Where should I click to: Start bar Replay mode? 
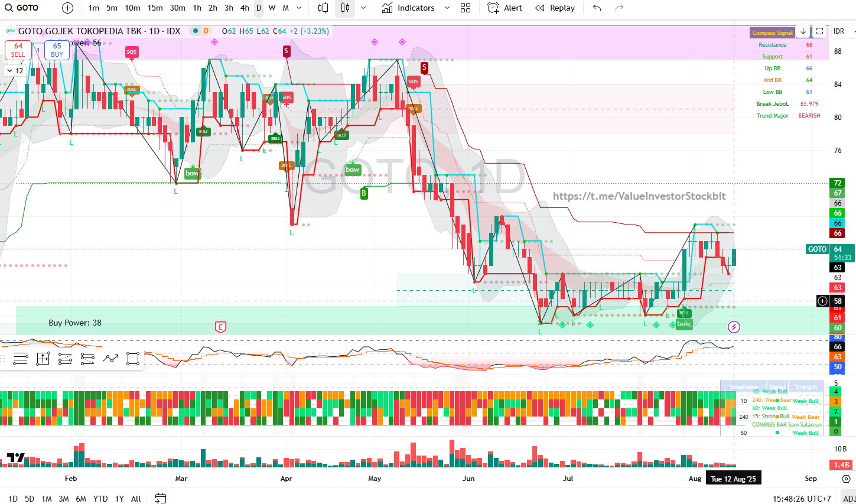coord(555,8)
